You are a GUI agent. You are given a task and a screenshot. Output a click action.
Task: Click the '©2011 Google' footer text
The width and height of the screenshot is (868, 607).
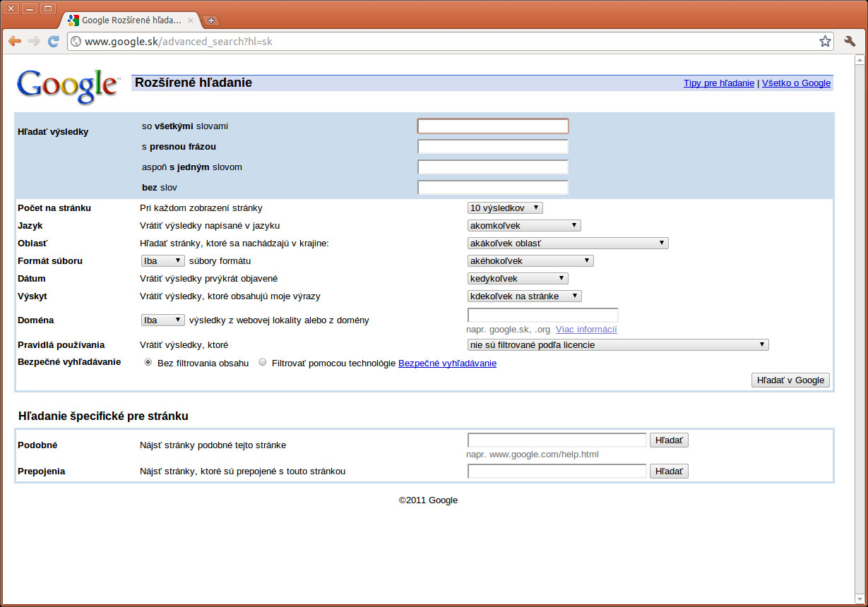(x=428, y=500)
